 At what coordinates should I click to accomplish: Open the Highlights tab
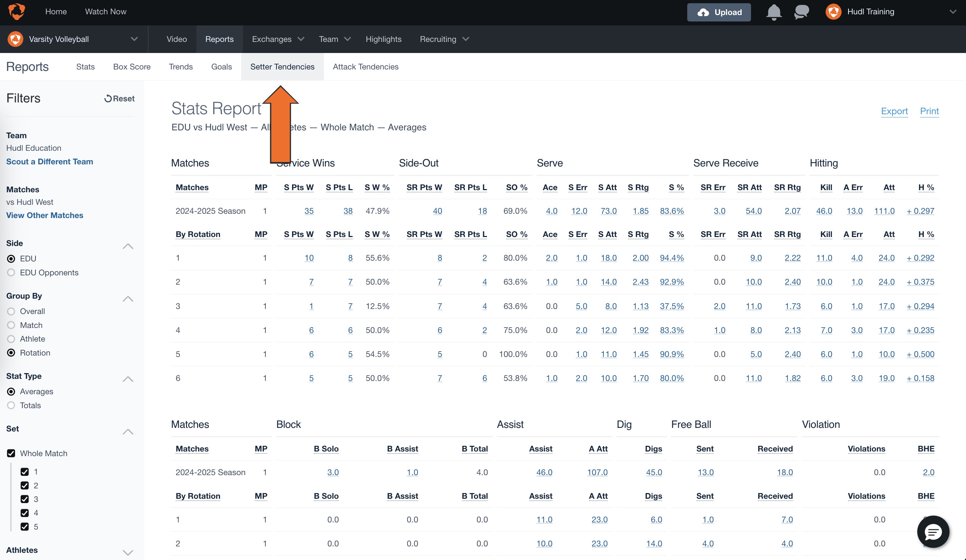(383, 39)
